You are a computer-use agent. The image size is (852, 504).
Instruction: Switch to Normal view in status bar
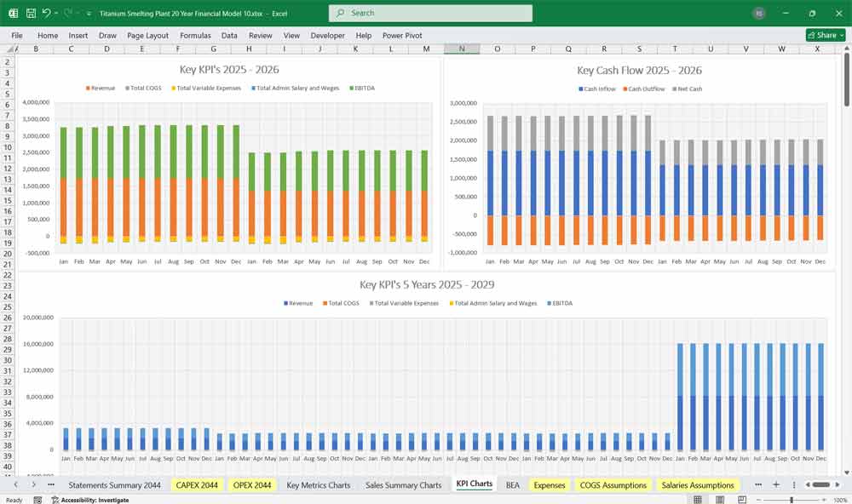click(698, 500)
